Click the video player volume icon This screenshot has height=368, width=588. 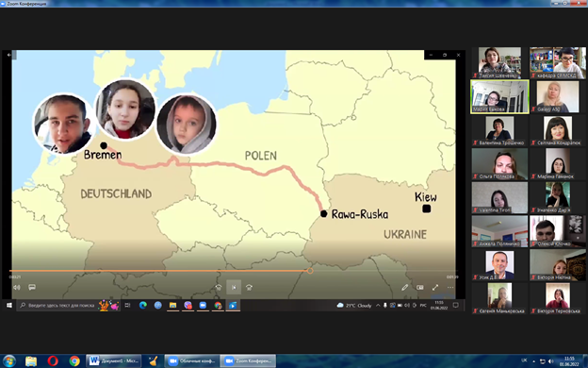pos(17,288)
